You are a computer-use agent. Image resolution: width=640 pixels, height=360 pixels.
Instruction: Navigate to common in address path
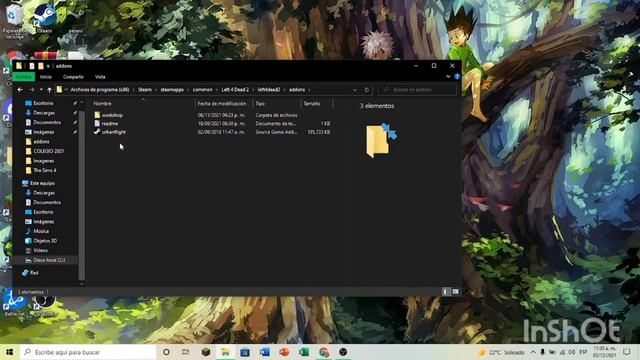202,90
